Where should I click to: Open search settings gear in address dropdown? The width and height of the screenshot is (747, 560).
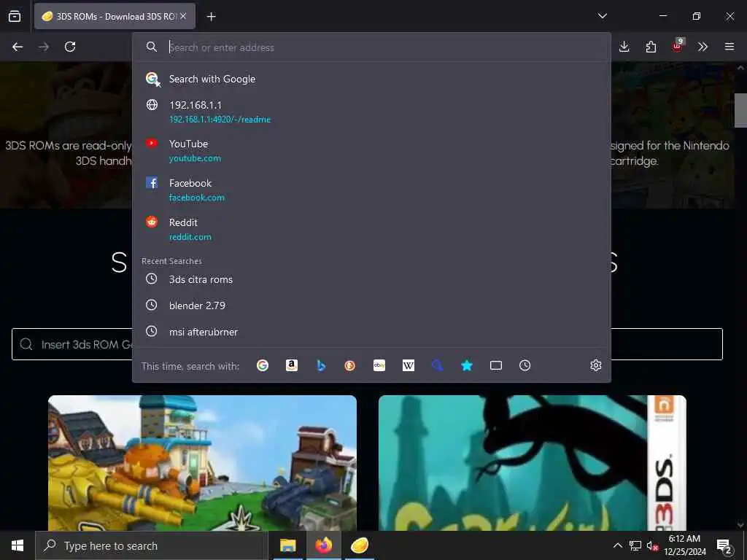pos(595,365)
